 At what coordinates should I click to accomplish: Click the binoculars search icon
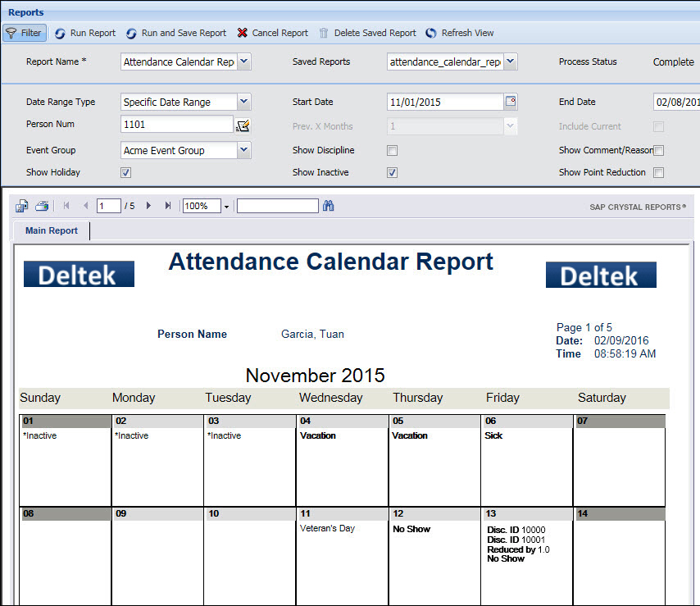(x=329, y=206)
